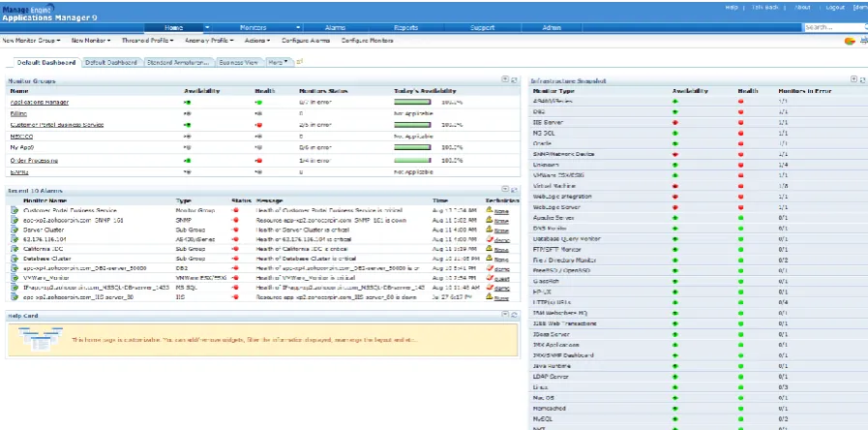
Task: Go to the Support main tab
Action: 482,28
